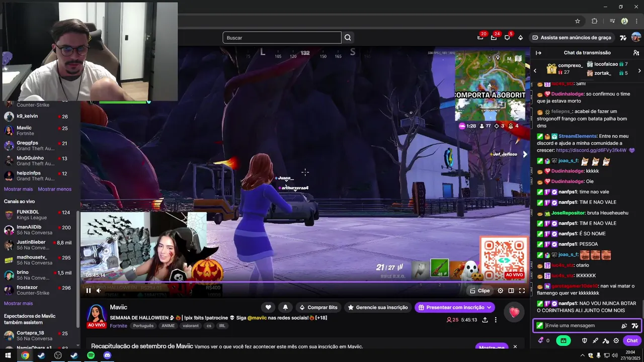The height and width of the screenshot is (362, 644).
Task: Collapse the chat panel with arrow icon
Action: 538,53
